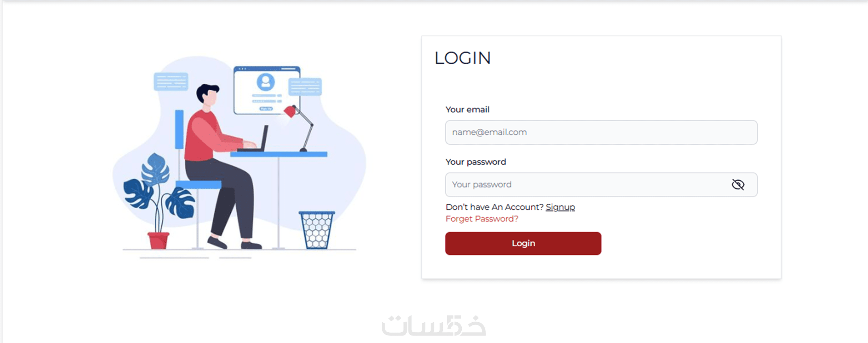The image size is (868, 343).
Task: Click the Forget Password? link
Action: (x=482, y=219)
